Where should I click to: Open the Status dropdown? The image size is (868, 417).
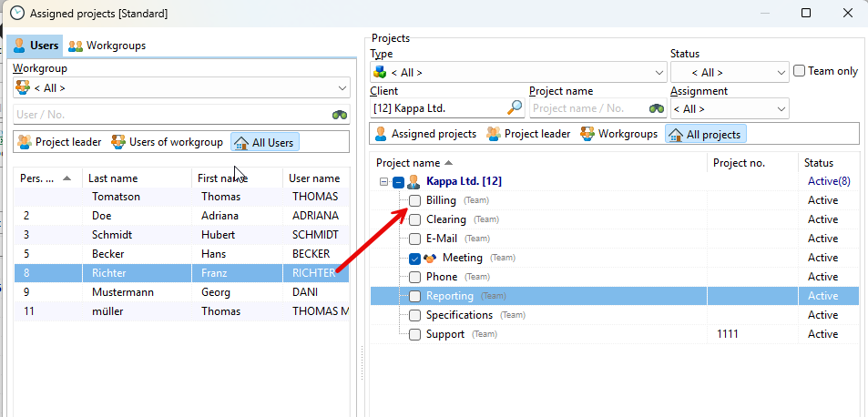[x=730, y=73]
